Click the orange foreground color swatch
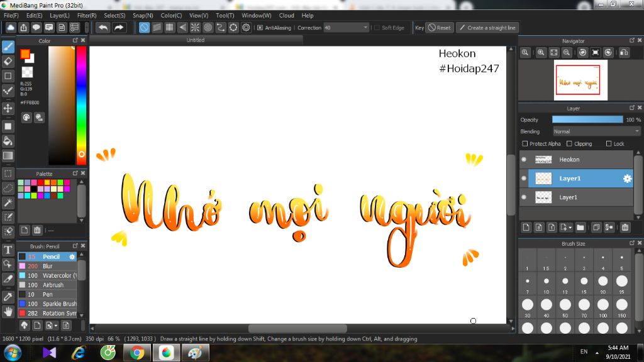This screenshot has height=362, width=644. coord(25,54)
